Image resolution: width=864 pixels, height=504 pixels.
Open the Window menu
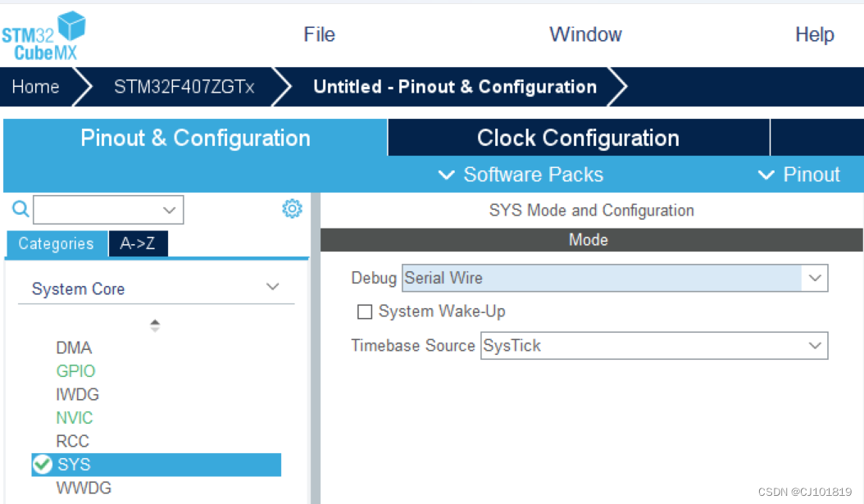click(x=586, y=34)
